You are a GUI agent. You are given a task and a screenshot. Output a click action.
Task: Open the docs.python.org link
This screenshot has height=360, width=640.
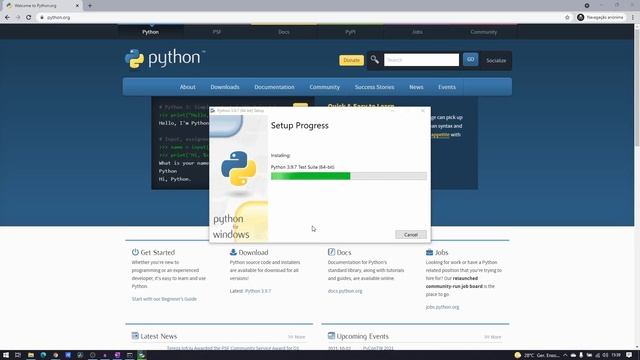click(345, 291)
